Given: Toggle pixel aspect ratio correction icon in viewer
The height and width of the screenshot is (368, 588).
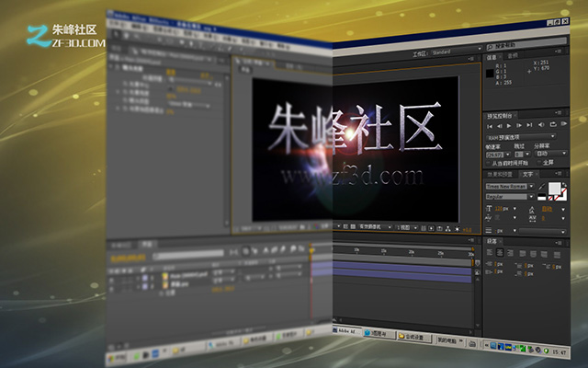Looking at the screenshot, I should pyautogui.click(x=424, y=228).
